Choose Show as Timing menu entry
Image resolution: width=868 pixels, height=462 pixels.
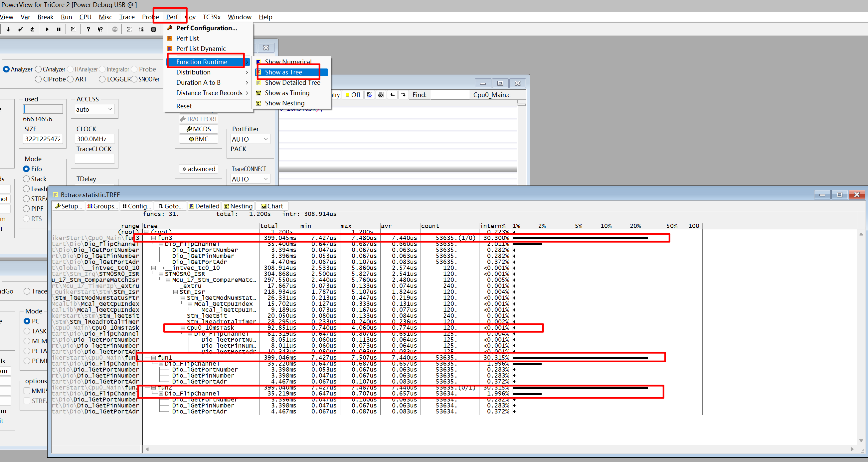[287, 93]
